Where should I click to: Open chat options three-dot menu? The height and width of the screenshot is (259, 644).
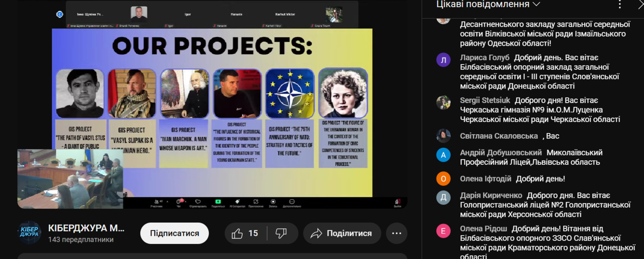[620, 4]
